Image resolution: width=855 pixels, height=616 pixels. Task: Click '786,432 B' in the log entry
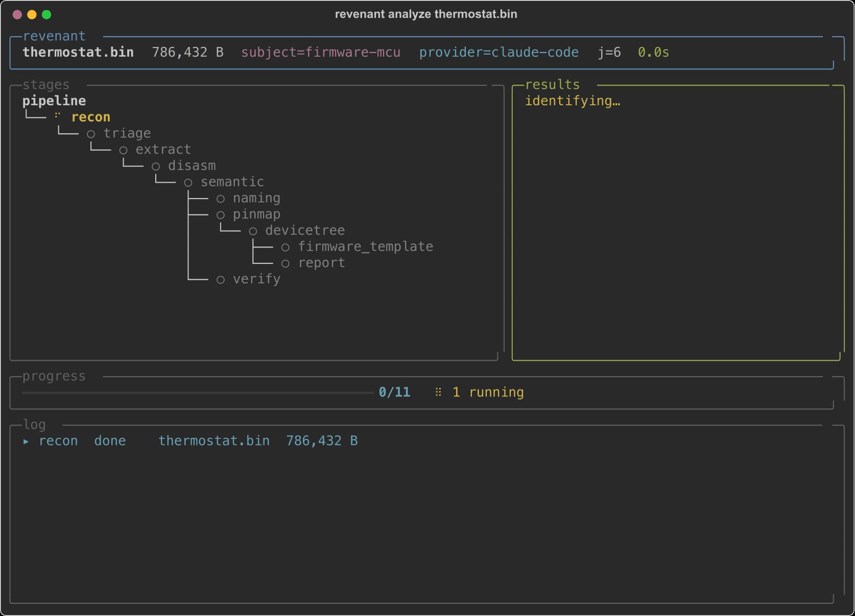click(x=322, y=441)
